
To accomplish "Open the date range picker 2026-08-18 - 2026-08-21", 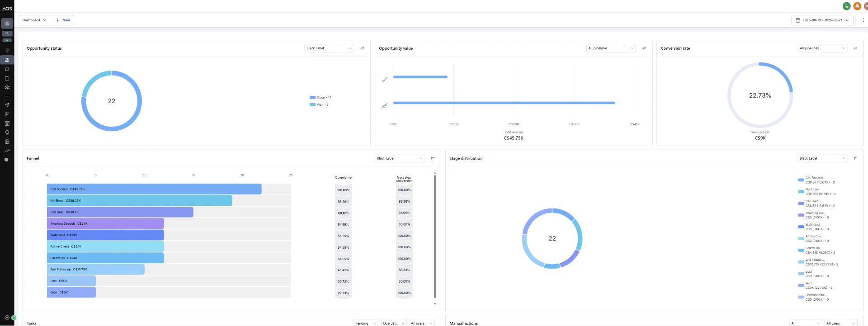I will (x=822, y=20).
